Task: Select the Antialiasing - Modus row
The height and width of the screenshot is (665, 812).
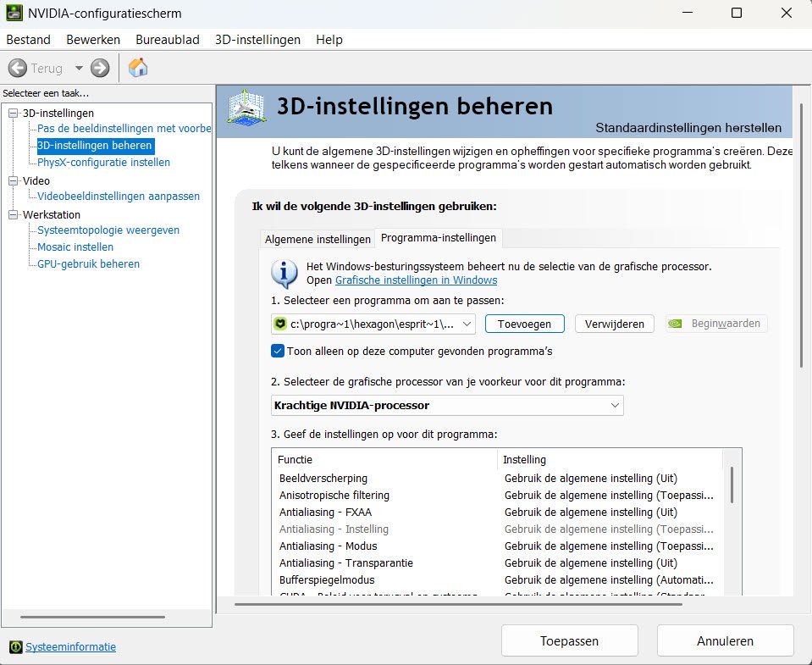Action: [x=496, y=546]
